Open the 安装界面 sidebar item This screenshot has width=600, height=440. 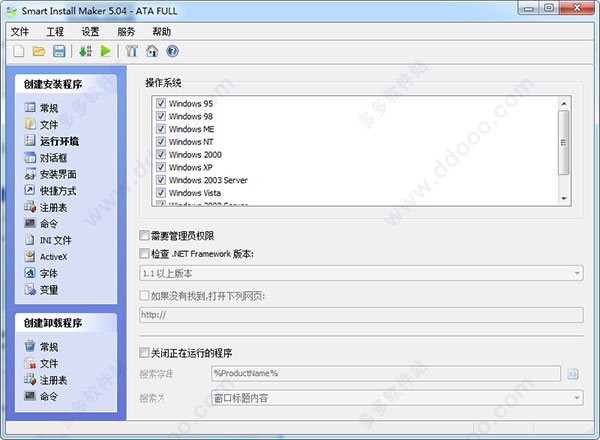50,174
